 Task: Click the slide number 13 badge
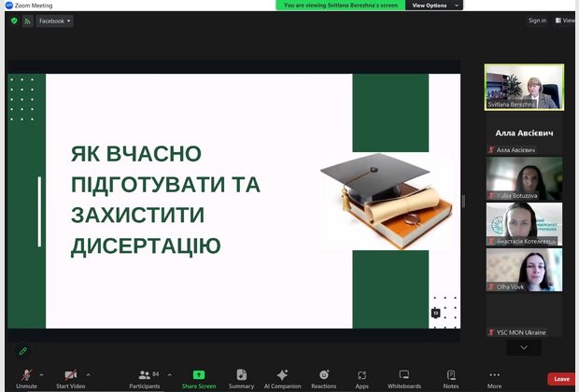pos(436,313)
